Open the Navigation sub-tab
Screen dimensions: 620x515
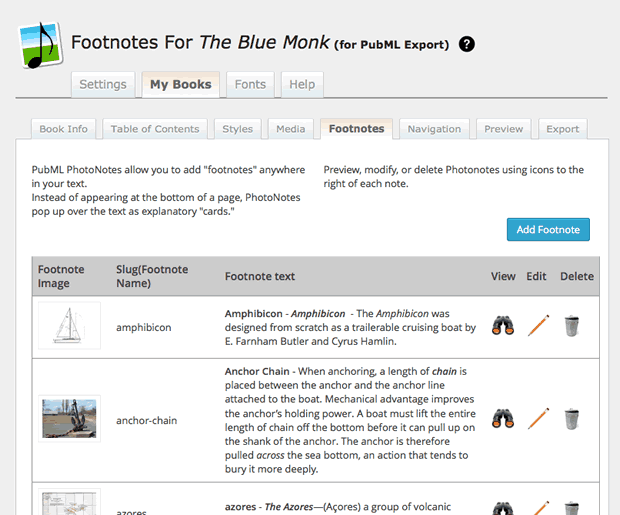434,129
